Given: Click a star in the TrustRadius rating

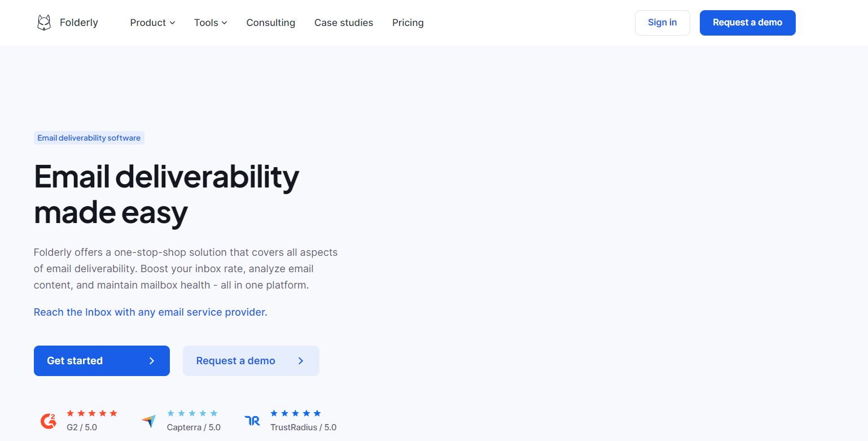Looking at the screenshot, I should pyautogui.click(x=294, y=413).
